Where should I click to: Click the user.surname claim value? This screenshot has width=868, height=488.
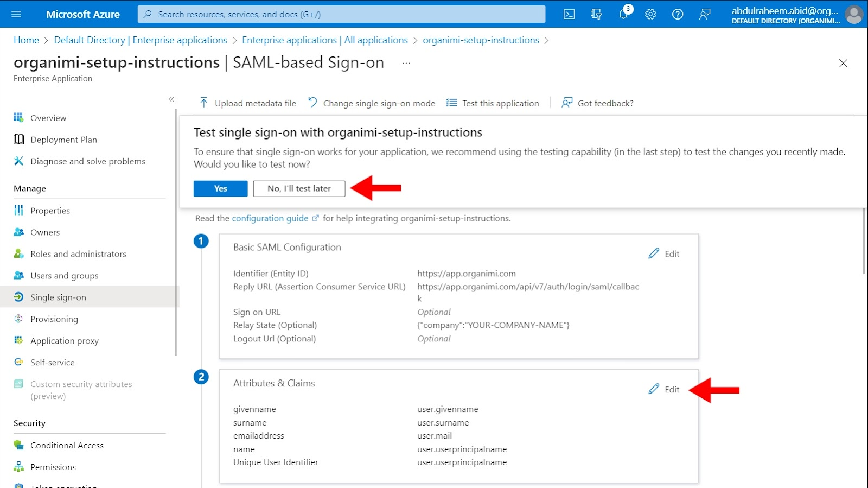coord(443,422)
